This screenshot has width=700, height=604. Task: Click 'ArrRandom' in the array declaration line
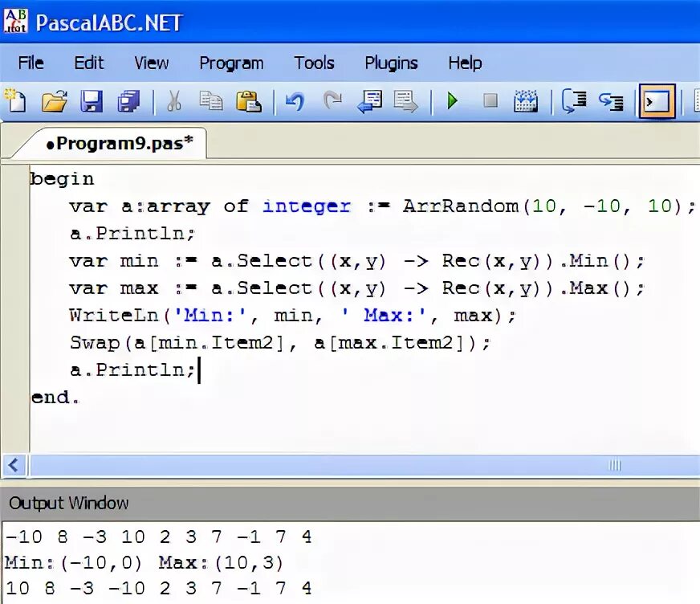pos(460,206)
